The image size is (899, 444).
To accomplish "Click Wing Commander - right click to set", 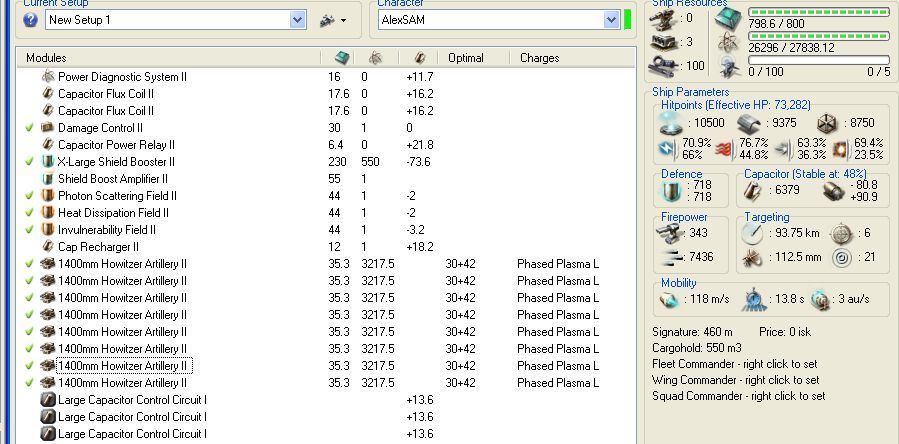I will [x=736, y=380].
